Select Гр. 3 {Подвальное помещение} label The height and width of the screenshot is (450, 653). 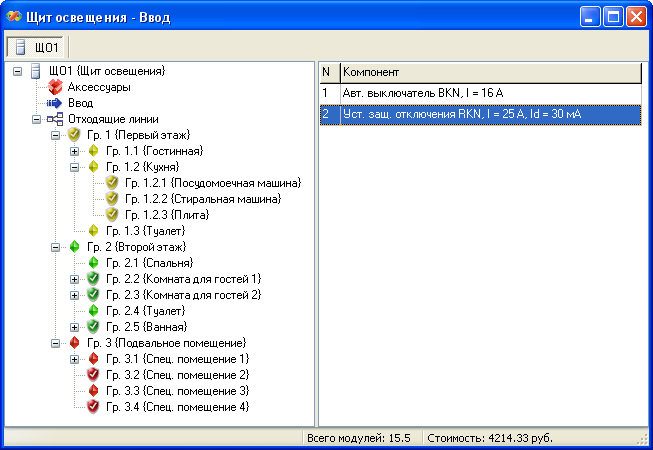(x=167, y=343)
